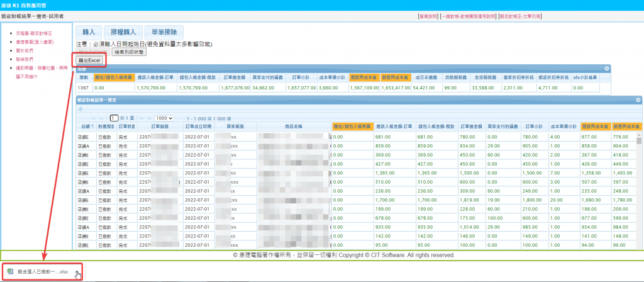Click the 轉出Excel button

coord(89,60)
